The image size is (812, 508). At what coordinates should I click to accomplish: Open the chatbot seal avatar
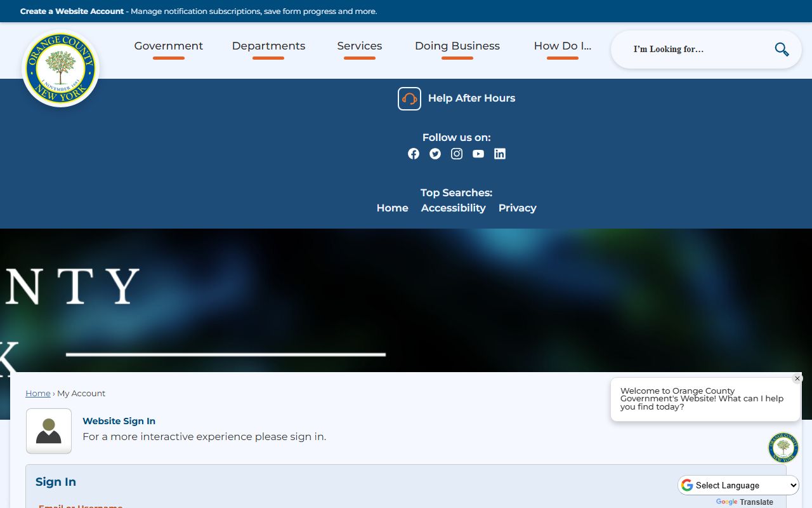pos(783,448)
